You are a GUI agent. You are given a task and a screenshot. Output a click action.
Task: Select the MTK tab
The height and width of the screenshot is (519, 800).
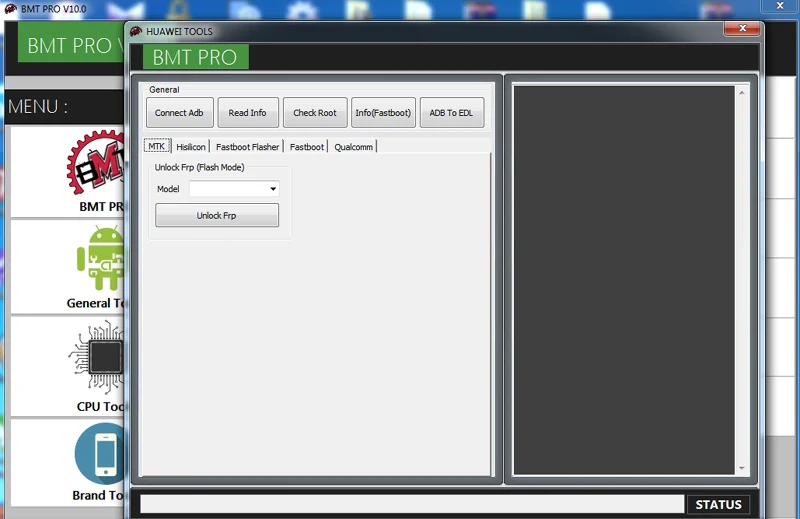(x=157, y=146)
